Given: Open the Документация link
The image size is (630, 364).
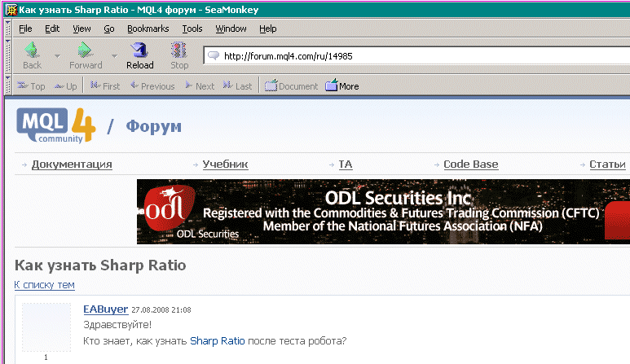Looking at the screenshot, I should pyautogui.click(x=72, y=164).
